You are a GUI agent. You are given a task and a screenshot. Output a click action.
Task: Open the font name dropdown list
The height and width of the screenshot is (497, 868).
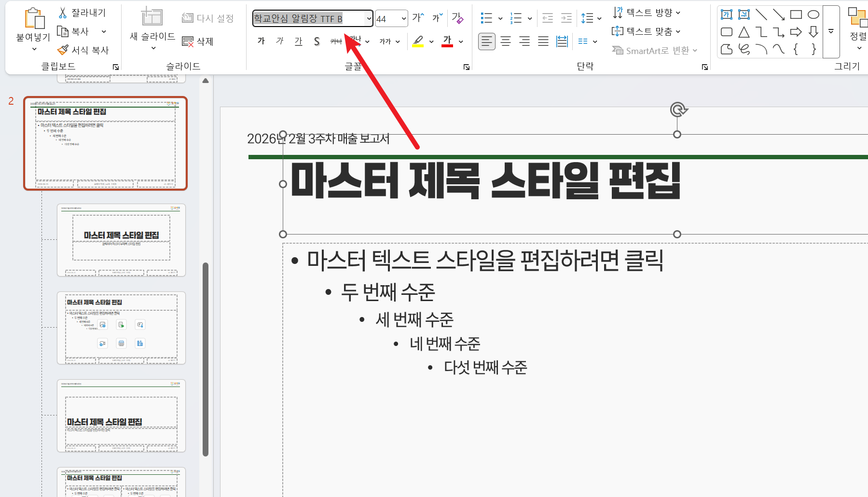click(369, 19)
